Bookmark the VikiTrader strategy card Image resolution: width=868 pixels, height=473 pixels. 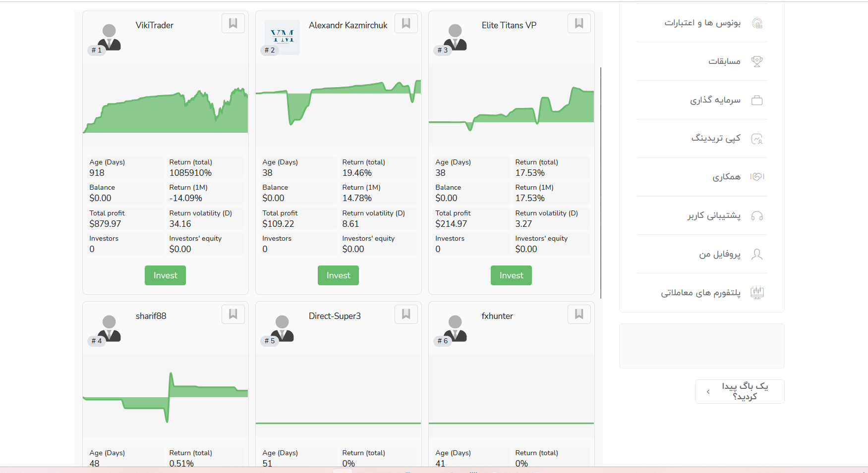[233, 23]
